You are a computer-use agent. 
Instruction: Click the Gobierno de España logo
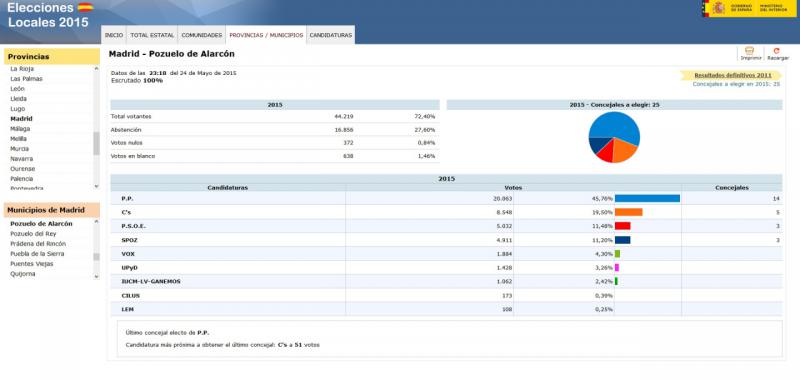tap(749, 8)
